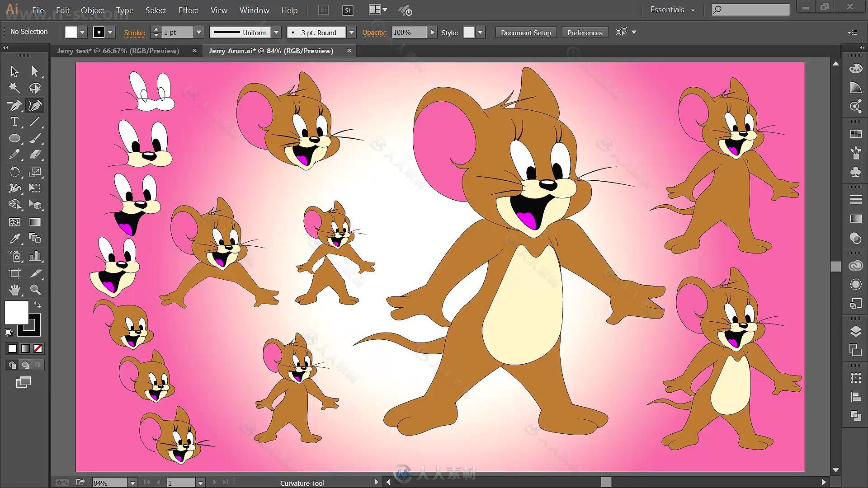Open the Stroke panel link
The image size is (868, 488).
pyautogui.click(x=135, y=33)
